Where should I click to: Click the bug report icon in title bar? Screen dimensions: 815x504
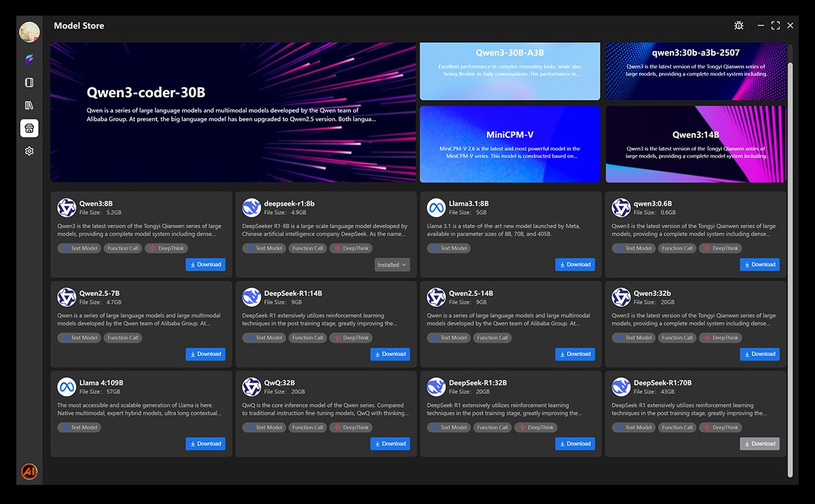[739, 26]
